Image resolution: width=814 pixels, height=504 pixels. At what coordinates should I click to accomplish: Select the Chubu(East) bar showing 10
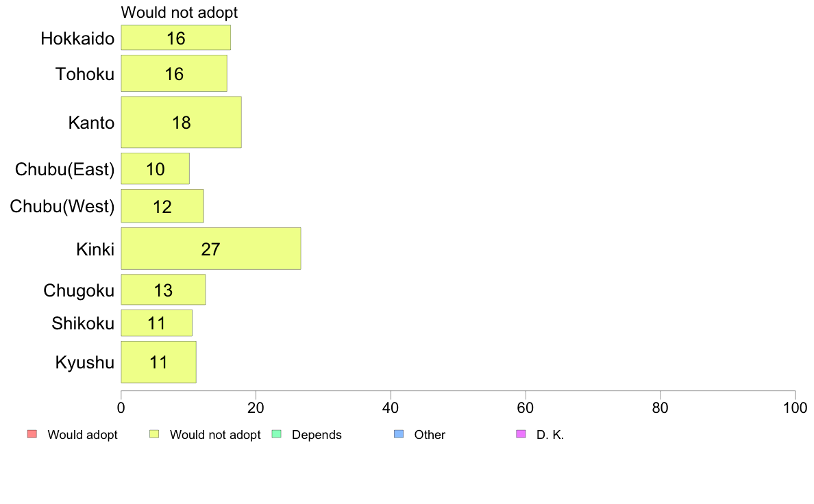pos(156,168)
